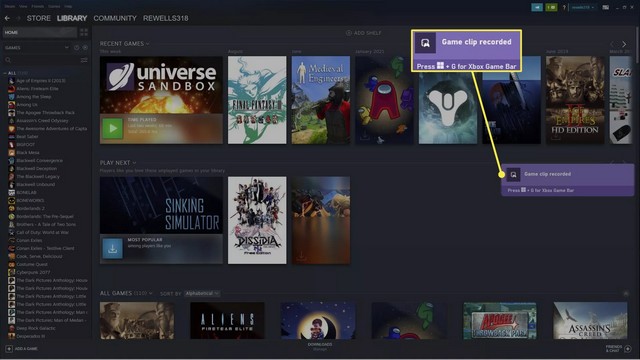
Task: Open the Cyberpunk 2077 icon in sidebar
Action: [x=11, y=272]
